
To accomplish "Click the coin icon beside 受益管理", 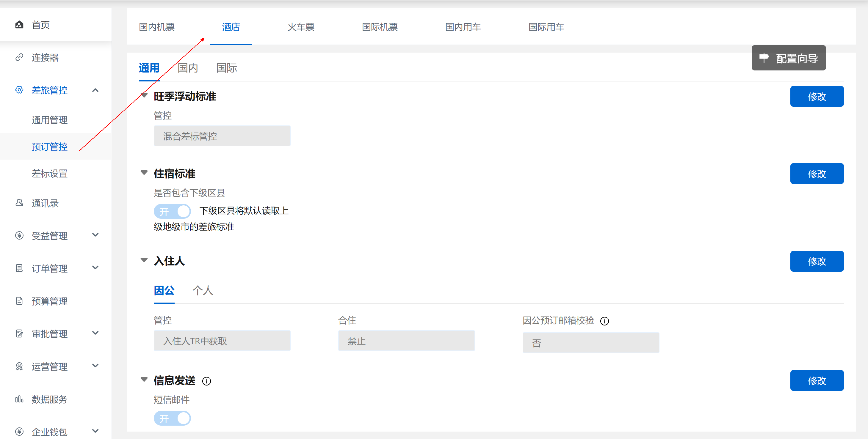I will 19,236.
